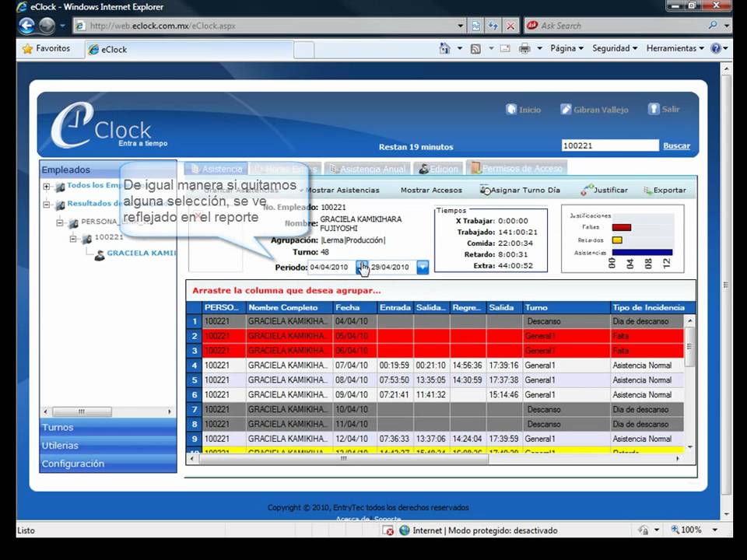Click the RSS feeds icon
The image size is (747, 560).
[x=475, y=48]
